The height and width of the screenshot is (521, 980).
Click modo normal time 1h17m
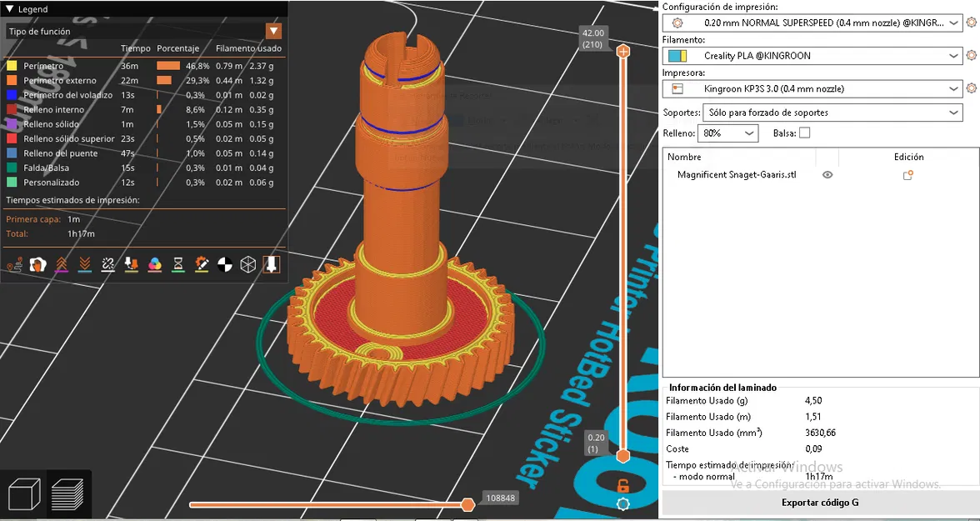pos(819,477)
